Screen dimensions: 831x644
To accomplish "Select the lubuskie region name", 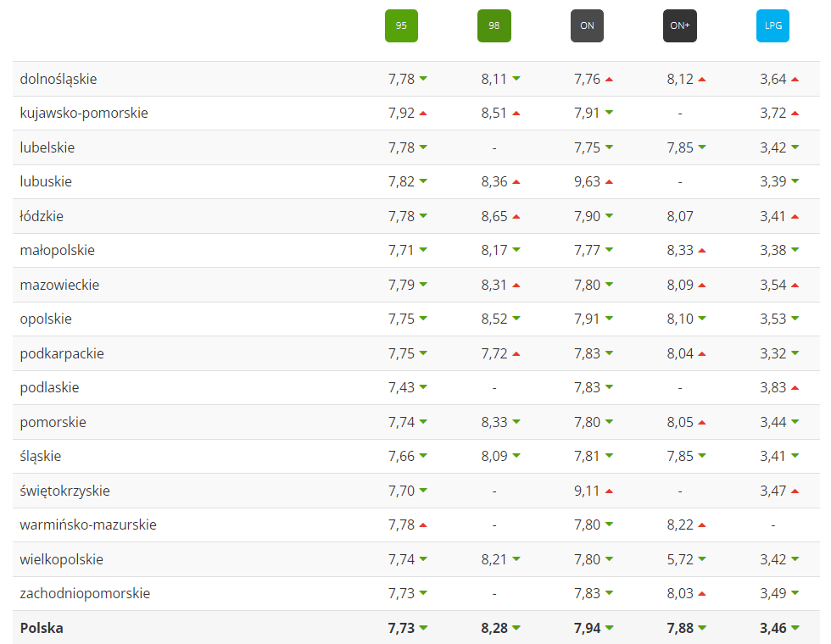I will click(x=46, y=181).
